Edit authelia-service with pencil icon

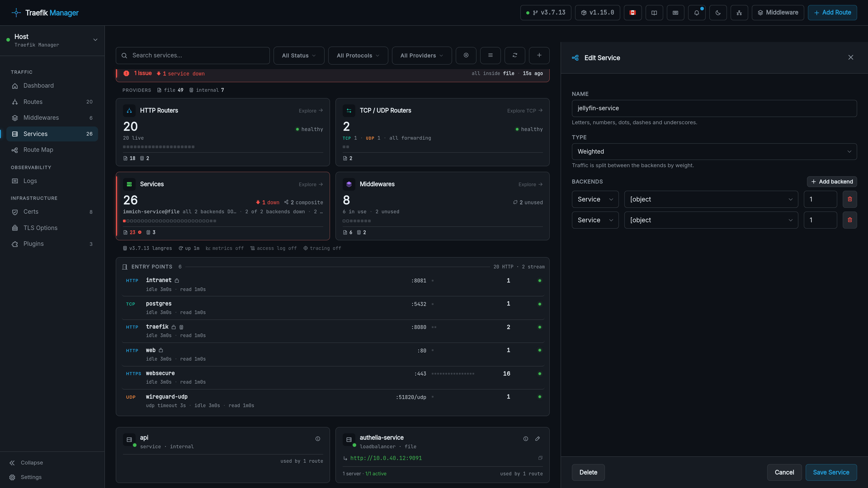tap(538, 439)
